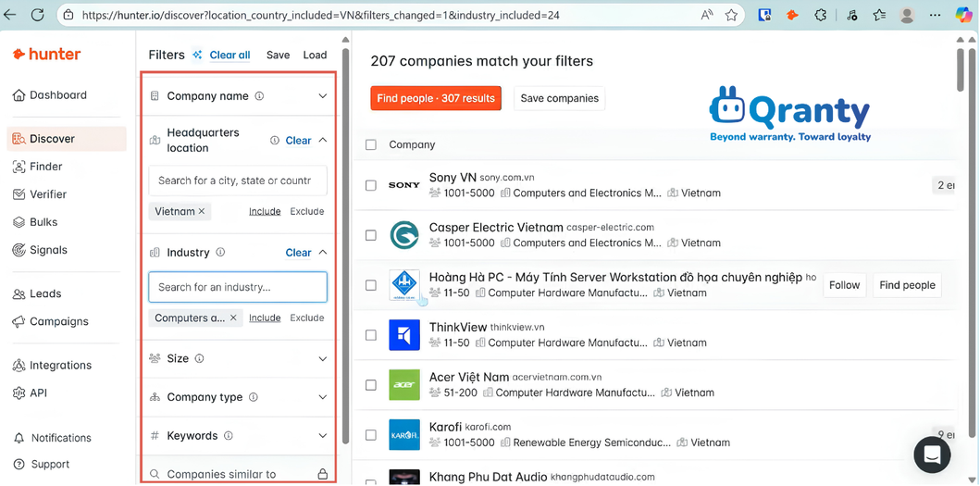Screen dimensions: 980x486
Task: Click info icon next to Industry
Action: click(x=220, y=252)
